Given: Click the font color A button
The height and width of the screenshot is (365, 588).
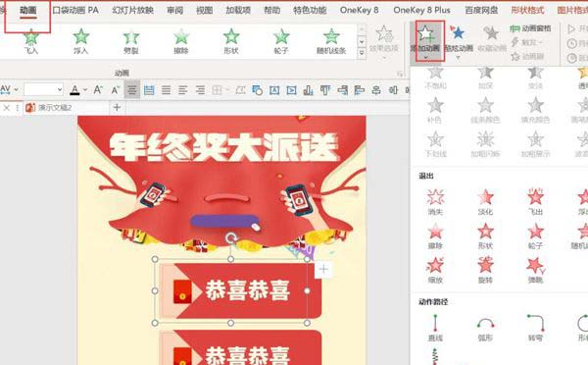Looking at the screenshot, I should (74, 89).
